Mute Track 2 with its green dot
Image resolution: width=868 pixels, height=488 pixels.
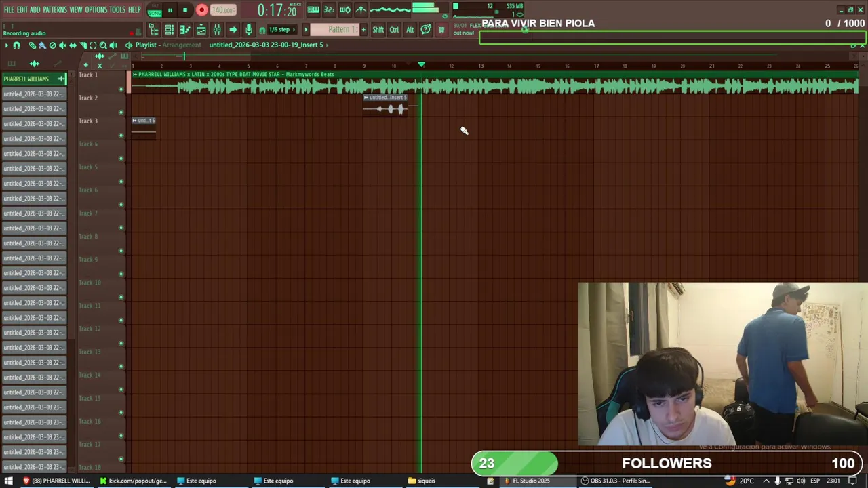point(121,112)
